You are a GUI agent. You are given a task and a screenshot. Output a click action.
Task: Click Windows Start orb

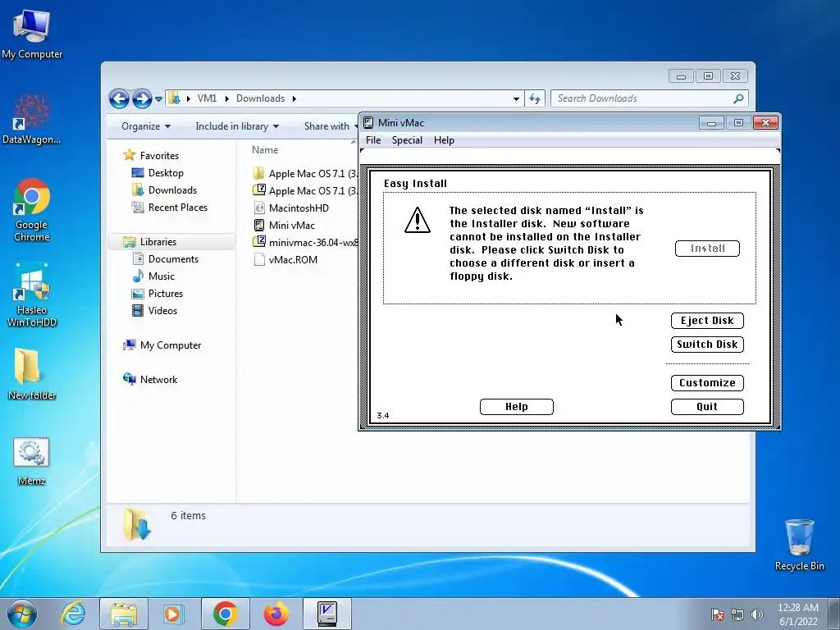[21, 614]
